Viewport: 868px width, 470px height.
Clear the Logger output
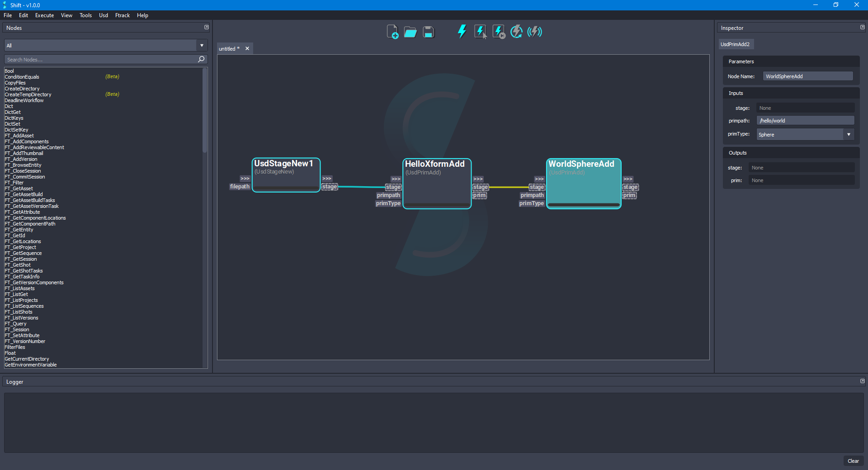[853, 461]
